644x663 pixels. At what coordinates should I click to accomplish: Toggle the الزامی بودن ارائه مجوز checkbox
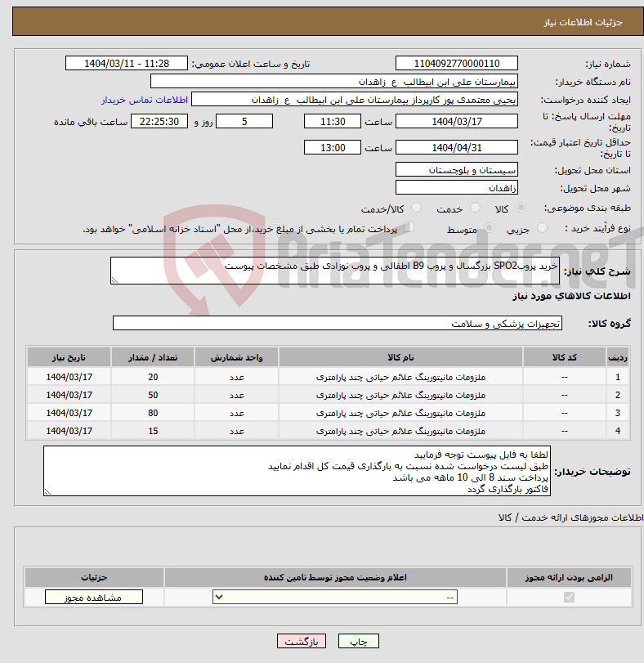tap(569, 597)
